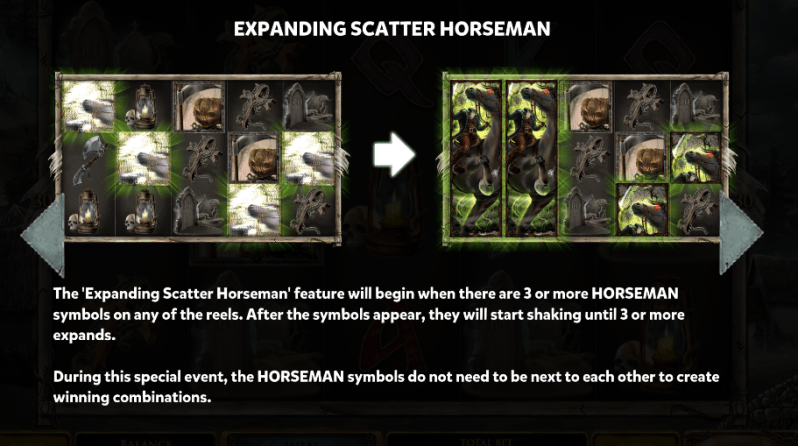Select the small horseman symbol, right grid bottom row
Viewport: 798px width, 446px height.
642,210
